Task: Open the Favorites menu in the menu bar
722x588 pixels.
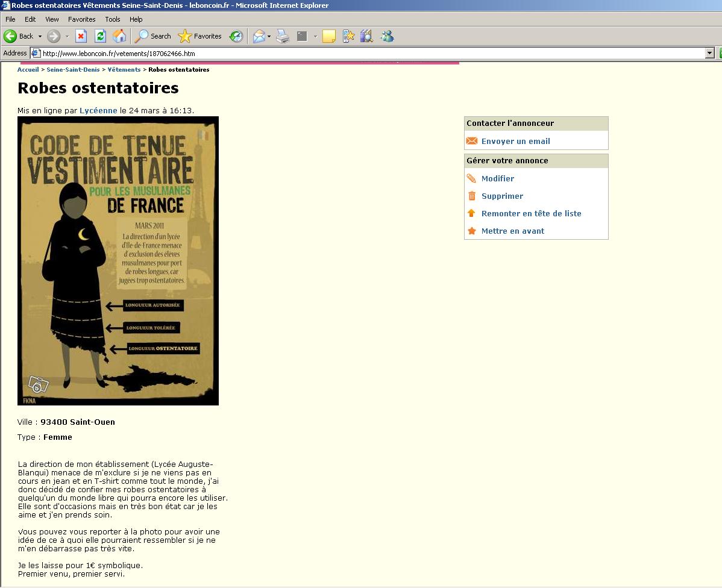Action: (81, 19)
